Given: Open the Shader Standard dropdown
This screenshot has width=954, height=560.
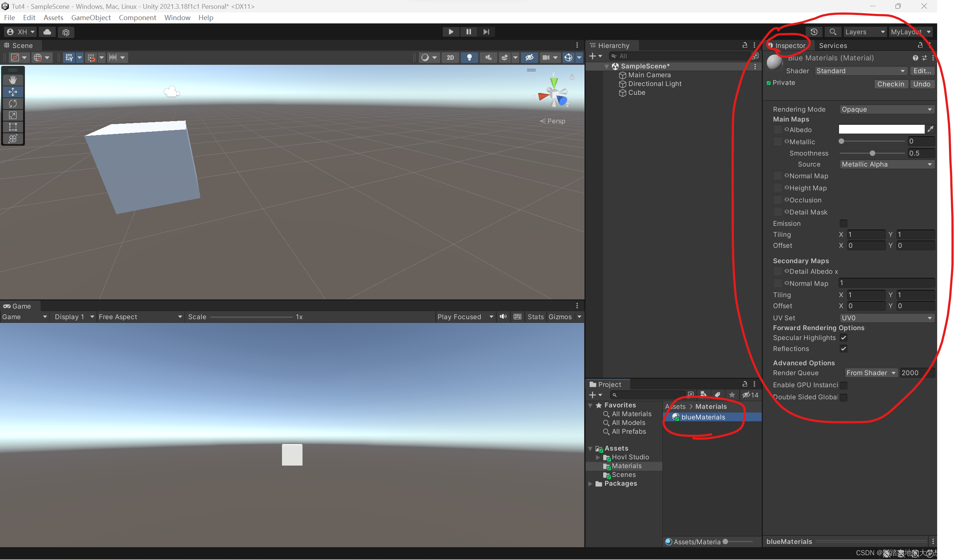Looking at the screenshot, I should coord(860,71).
